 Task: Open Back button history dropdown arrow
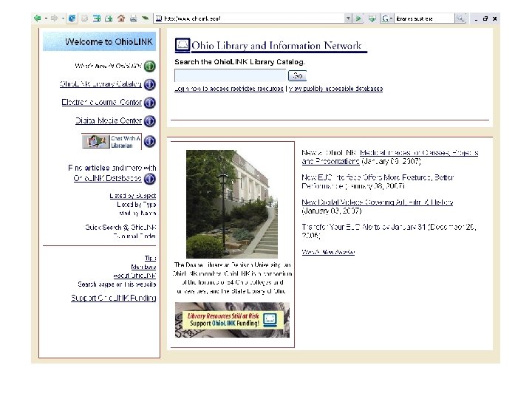pyautogui.click(x=46, y=18)
